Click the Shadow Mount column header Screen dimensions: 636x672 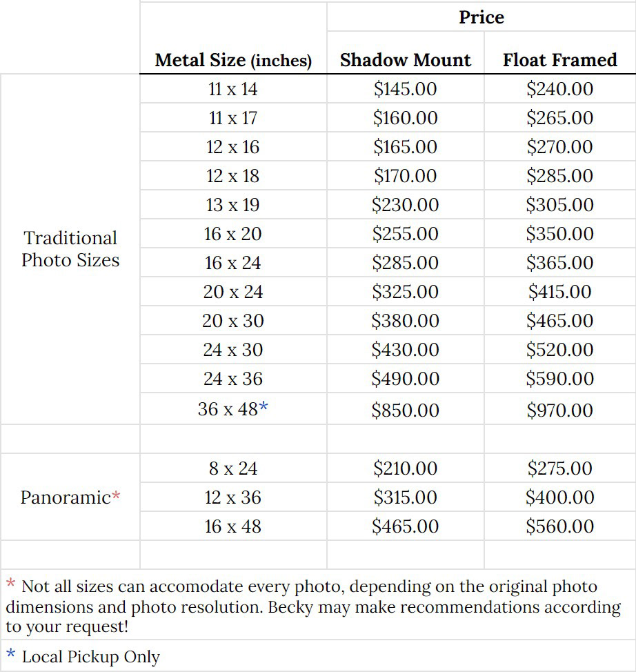(x=405, y=60)
